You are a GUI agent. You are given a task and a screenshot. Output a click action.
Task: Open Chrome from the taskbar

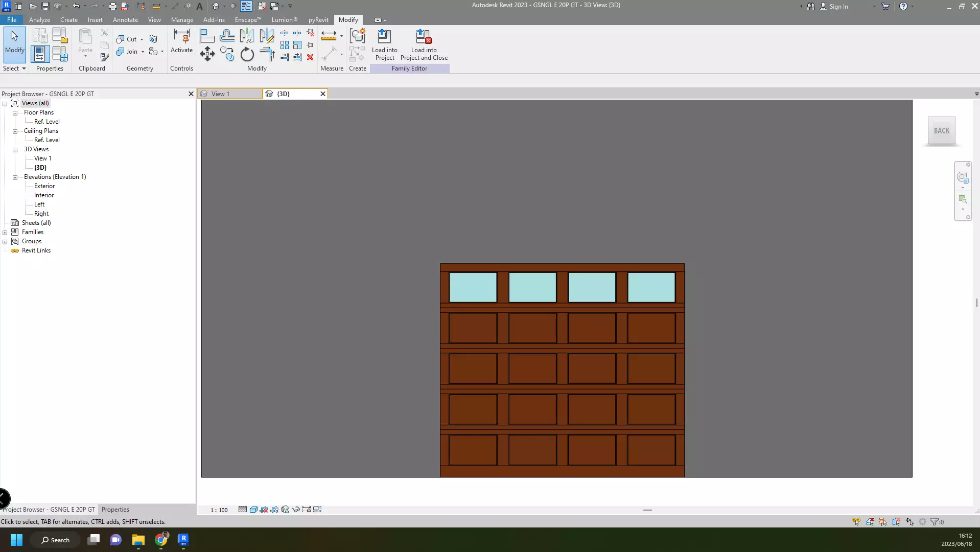(x=161, y=540)
